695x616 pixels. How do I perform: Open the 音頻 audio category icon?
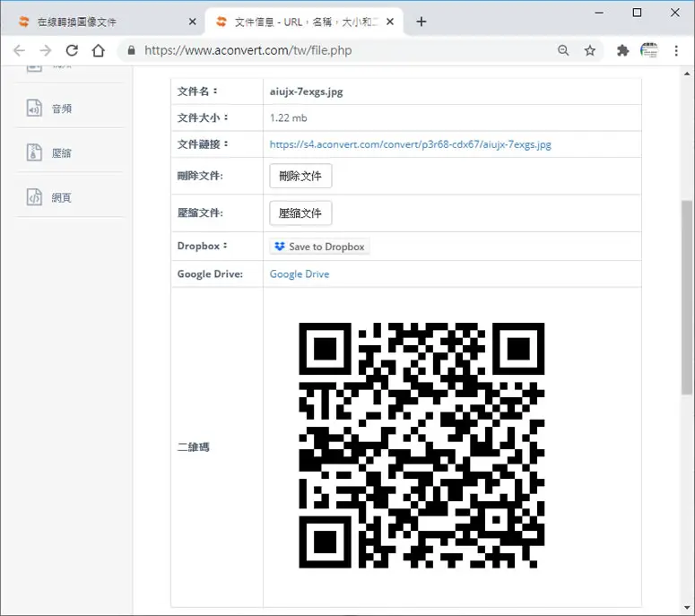click(35, 108)
